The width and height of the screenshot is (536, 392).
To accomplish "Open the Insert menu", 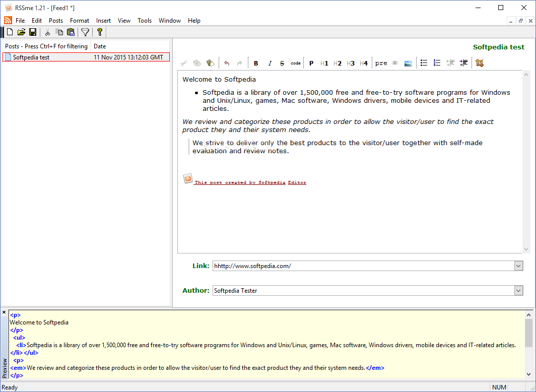I will point(103,21).
